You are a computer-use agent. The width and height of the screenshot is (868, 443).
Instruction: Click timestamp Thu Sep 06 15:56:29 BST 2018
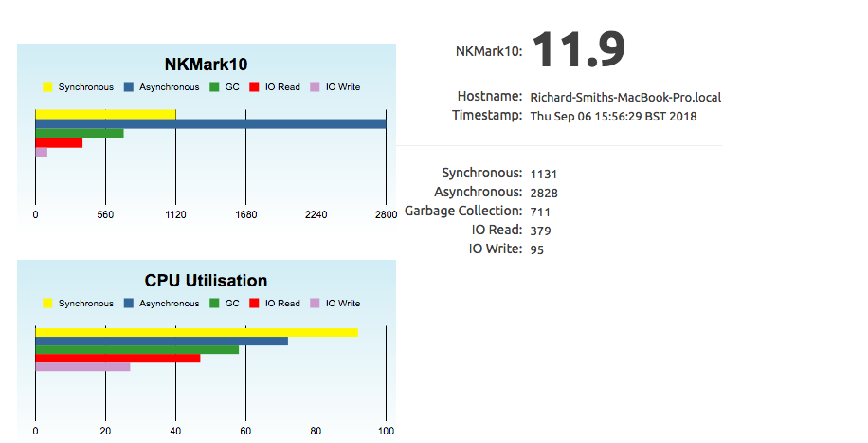point(613,117)
